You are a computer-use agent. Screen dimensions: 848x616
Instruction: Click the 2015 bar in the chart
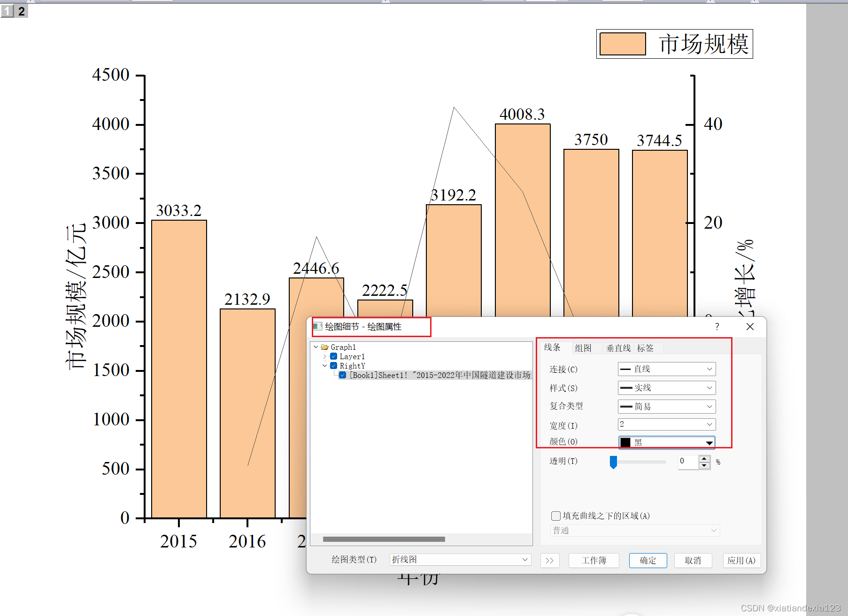tap(179, 369)
